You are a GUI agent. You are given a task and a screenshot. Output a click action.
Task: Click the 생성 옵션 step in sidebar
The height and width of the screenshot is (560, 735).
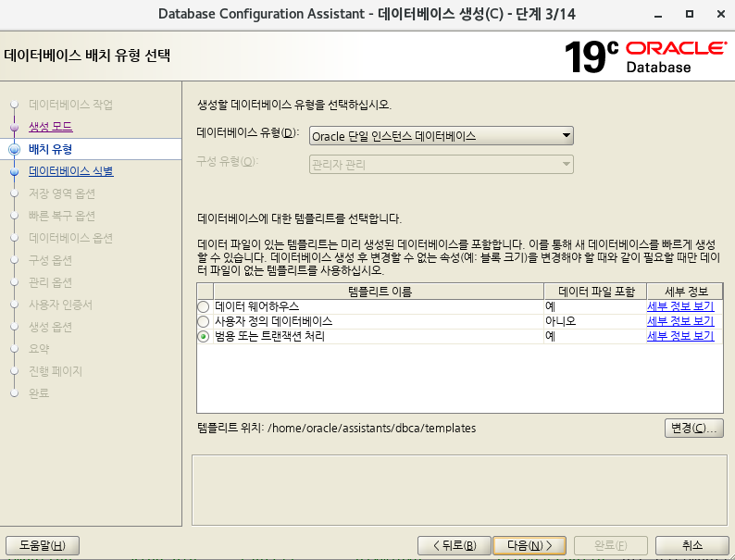(x=50, y=327)
